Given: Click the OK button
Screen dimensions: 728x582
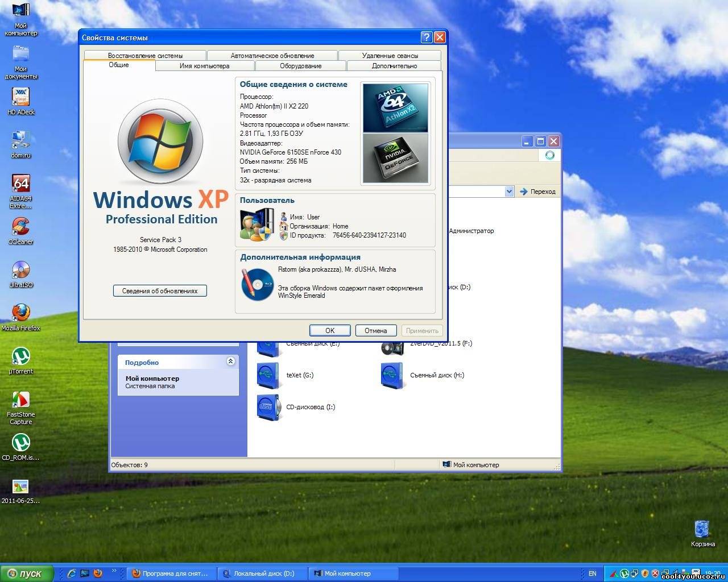Looking at the screenshot, I should 330,330.
